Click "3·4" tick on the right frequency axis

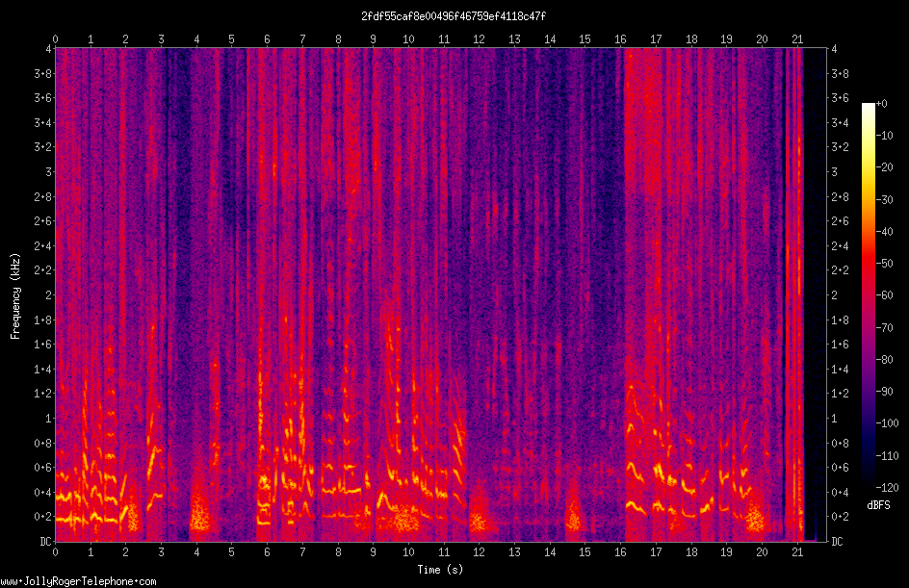840,123
